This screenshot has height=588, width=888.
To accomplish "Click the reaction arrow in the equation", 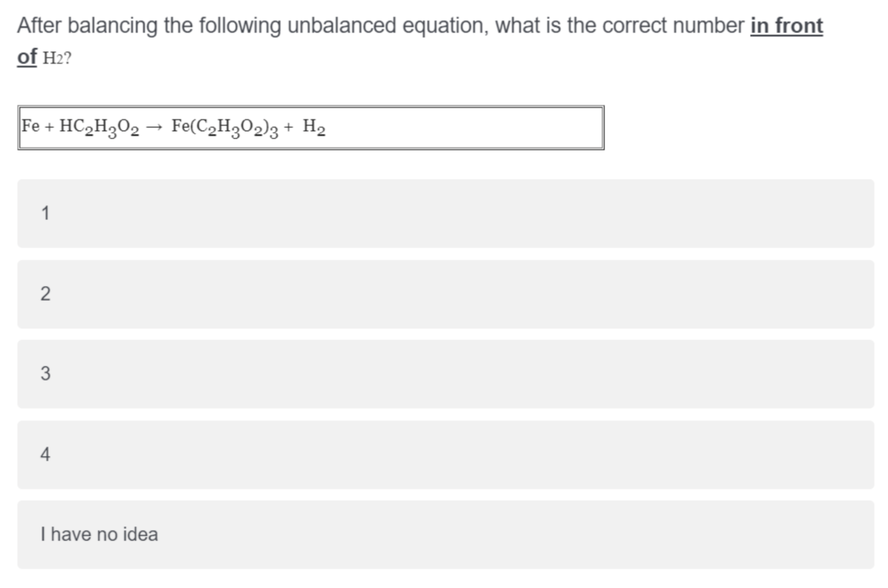I will [155, 127].
